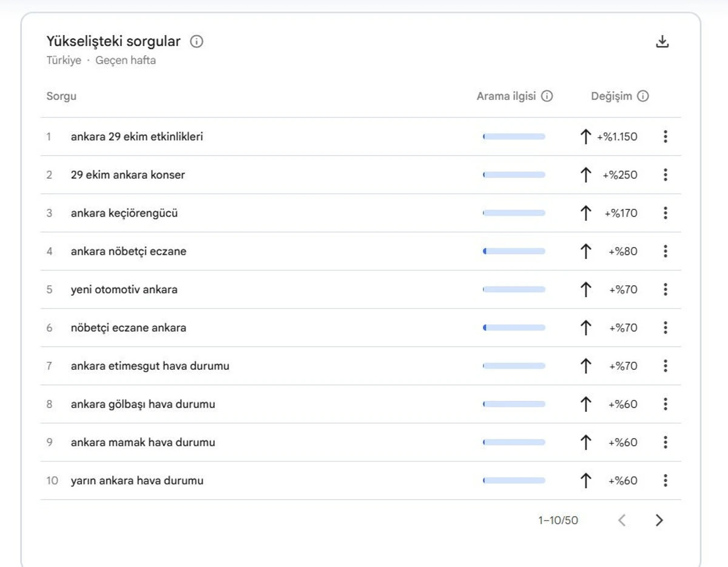728x567 pixels.
Task: Click the 1–10/50 pagination label
Action: tap(558, 520)
